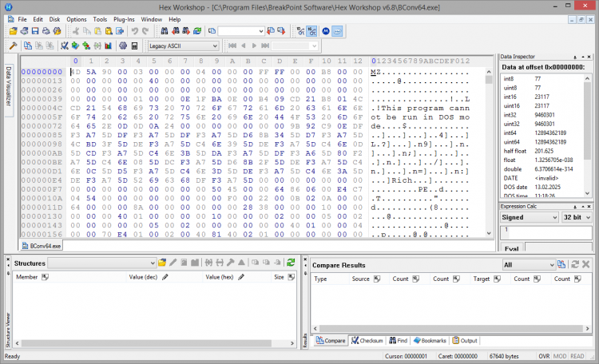599x364 pixels.
Task: Click the Compare files icon in toolbar
Action: coord(28,45)
